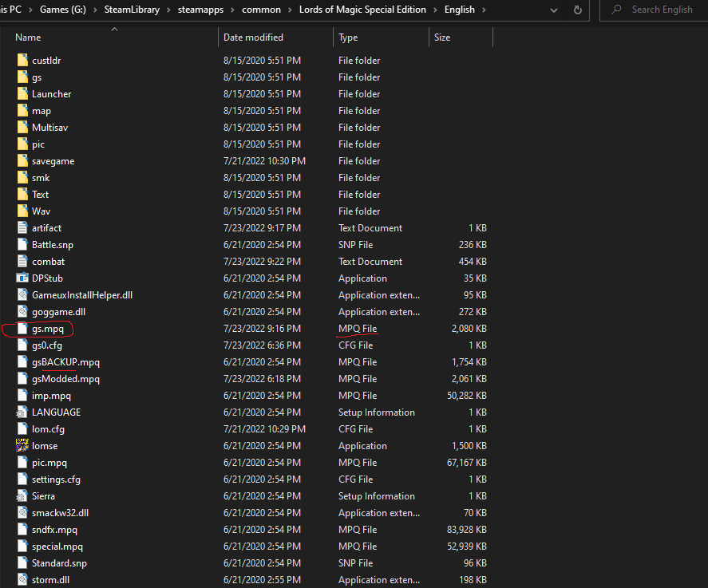Select the pic folder name
Screen dimensions: 708x588
[x=38, y=144]
